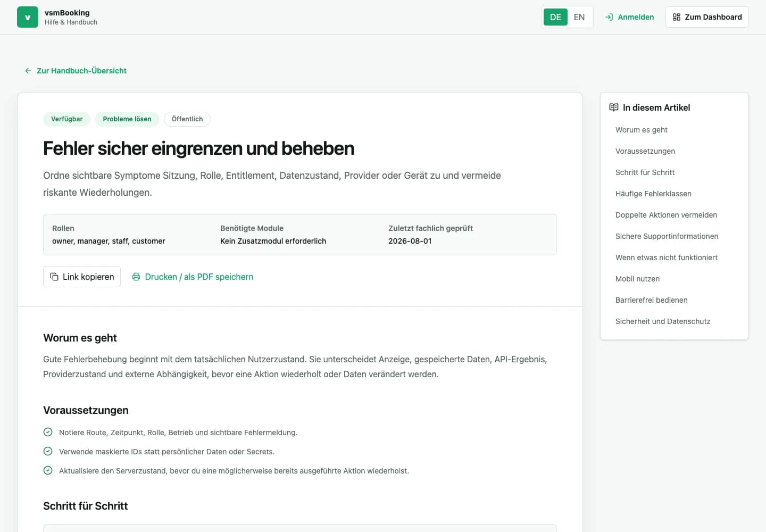
Task: Jump to Voraussetzungen in article outline
Action: coord(645,151)
